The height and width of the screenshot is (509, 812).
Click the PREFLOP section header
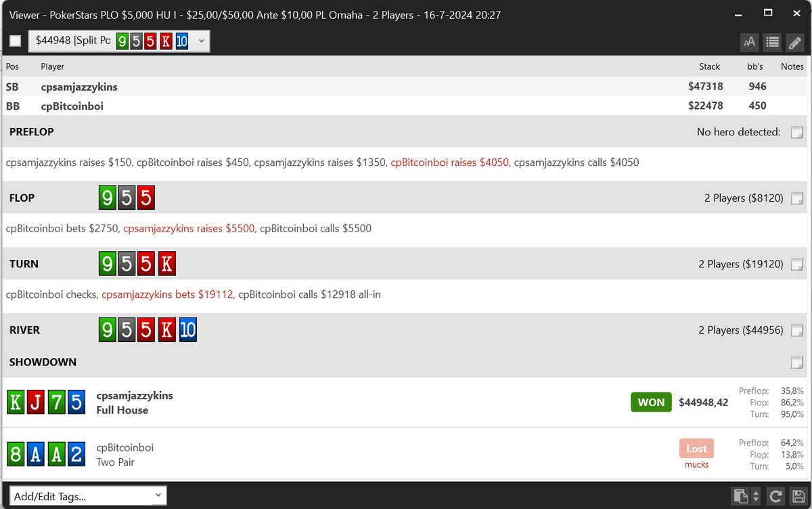pyautogui.click(x=32, y=132)
